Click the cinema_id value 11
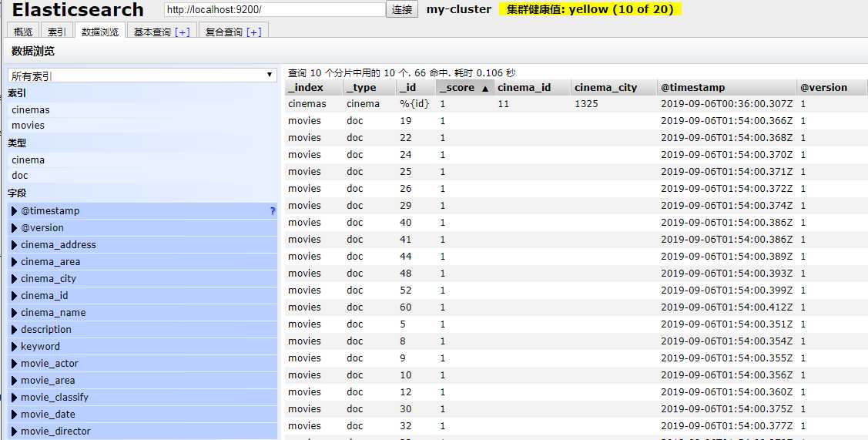This screenshot has width=868, height=440. coord(503,103)
